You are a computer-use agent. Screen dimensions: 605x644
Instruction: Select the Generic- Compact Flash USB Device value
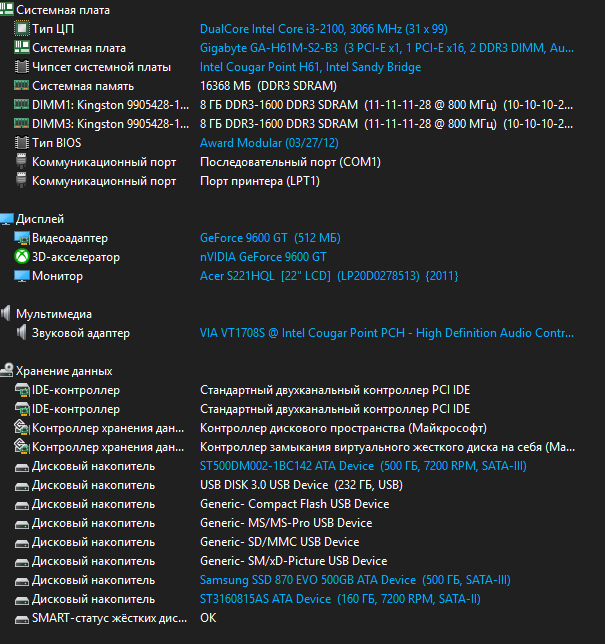[x=295, y=504]
